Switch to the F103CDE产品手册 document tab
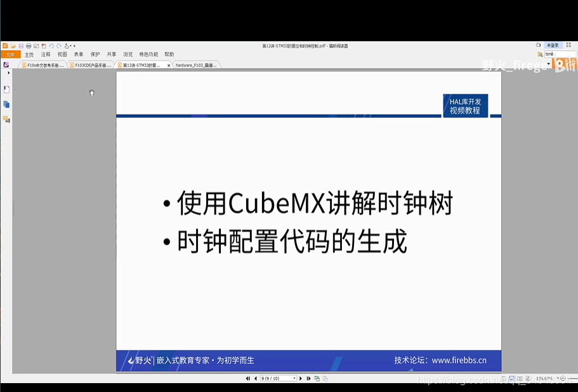Image resolution: width=578 pixels, height=392 pixels. (90, 65)
